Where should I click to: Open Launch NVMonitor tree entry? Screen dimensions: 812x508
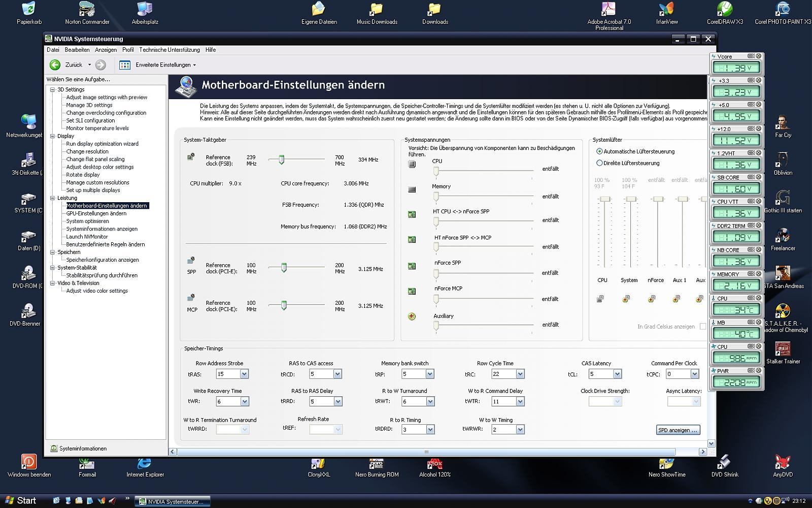point(87,237)
